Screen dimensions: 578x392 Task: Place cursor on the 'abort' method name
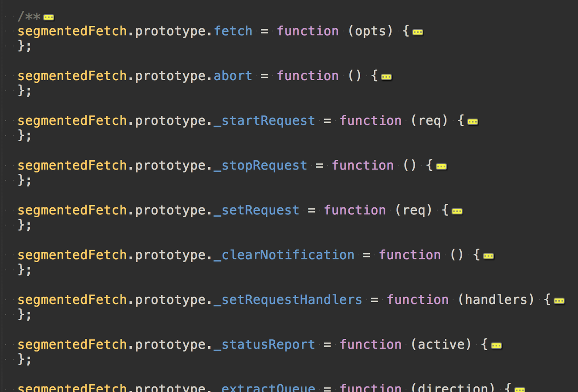pos(233,76)
